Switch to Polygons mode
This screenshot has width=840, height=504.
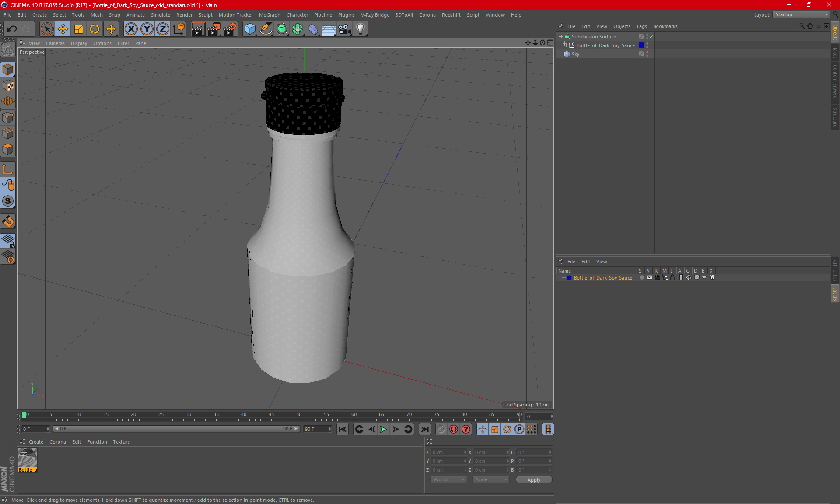tap(8, 149)
